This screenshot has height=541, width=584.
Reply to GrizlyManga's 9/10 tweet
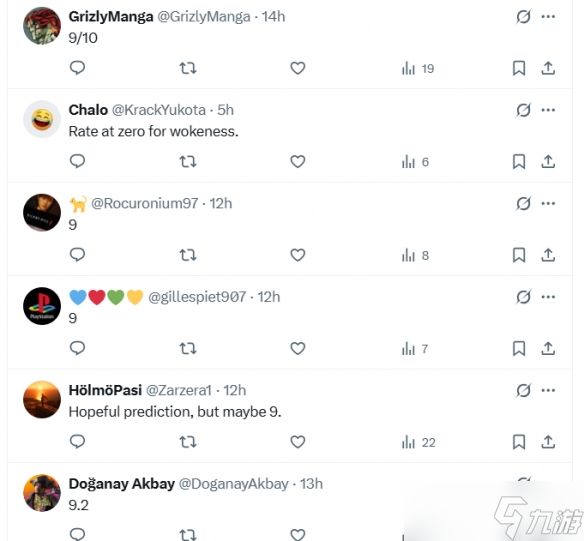pos(77,68)
